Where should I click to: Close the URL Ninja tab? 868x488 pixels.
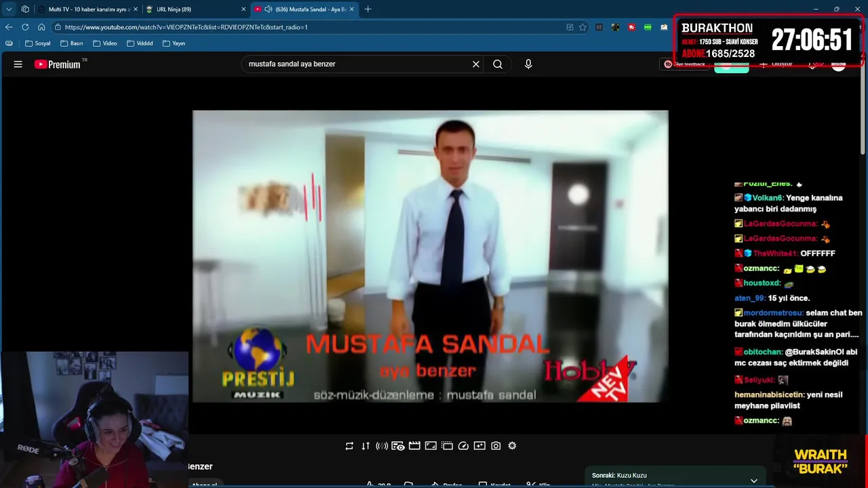[243, 9]
